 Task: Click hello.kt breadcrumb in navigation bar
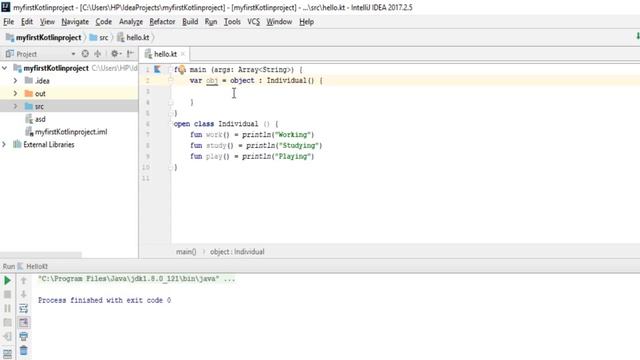(133, 38)
